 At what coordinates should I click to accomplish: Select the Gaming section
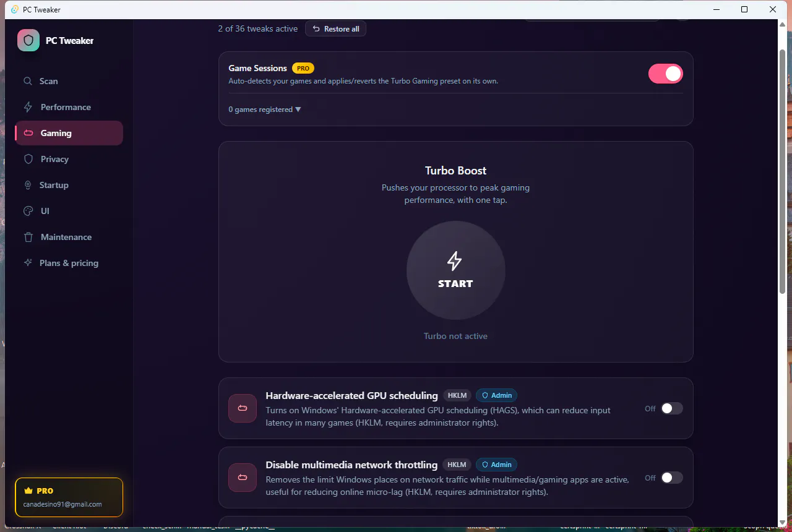pos(69,133)
